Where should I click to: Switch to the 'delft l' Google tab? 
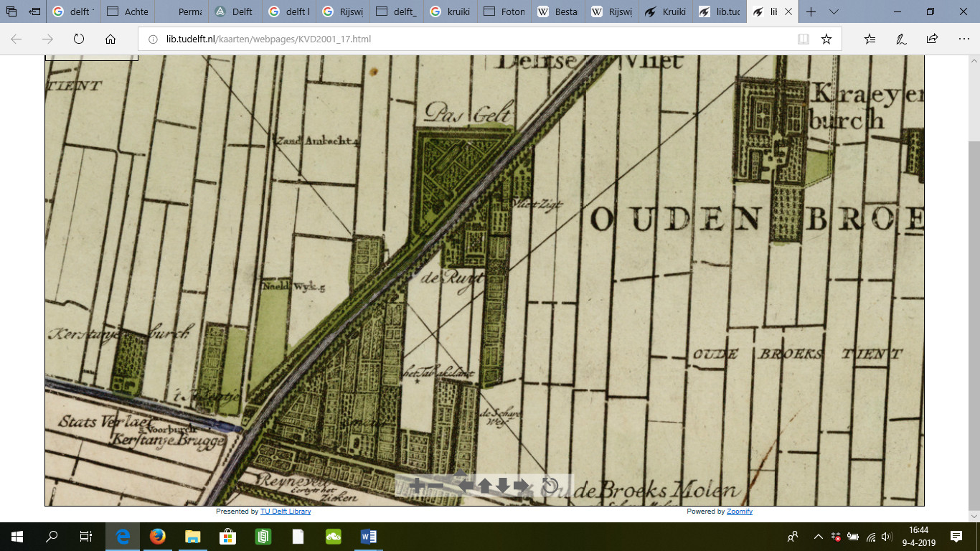tap(288, 11)
